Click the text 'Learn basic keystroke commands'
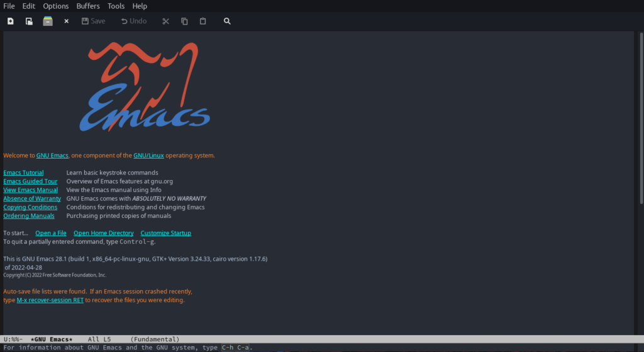Viewport: 644px width, 352px height. click(x=112, y=173)
